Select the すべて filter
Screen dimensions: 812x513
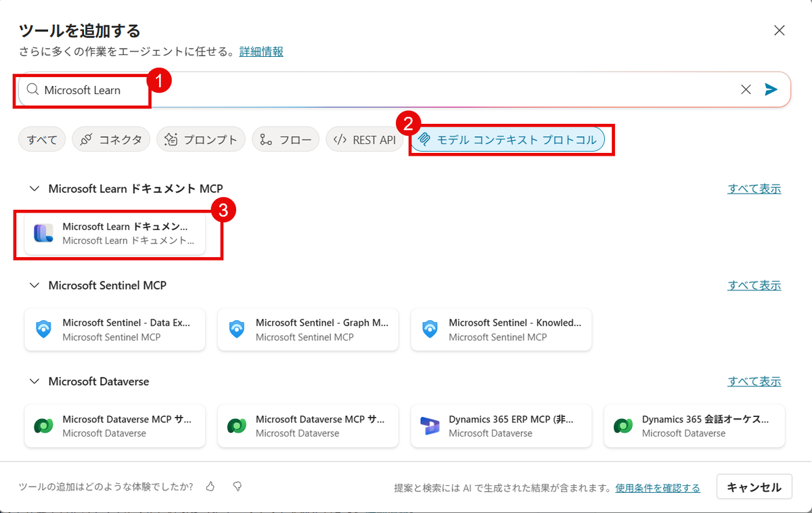pyautogui.click(x=42, y=140)
